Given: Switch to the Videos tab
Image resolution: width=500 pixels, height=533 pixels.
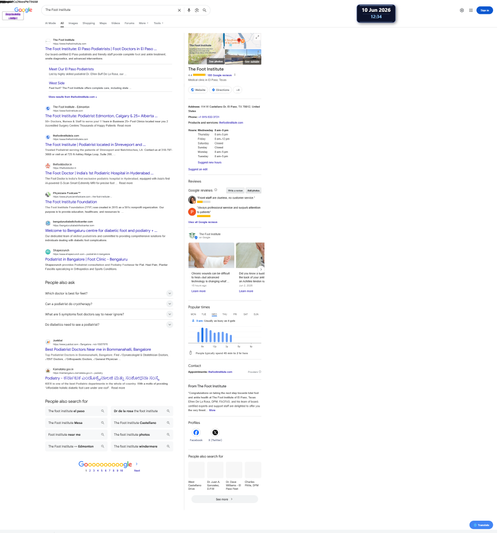Looking at the screenshot, I should point(116,23).
